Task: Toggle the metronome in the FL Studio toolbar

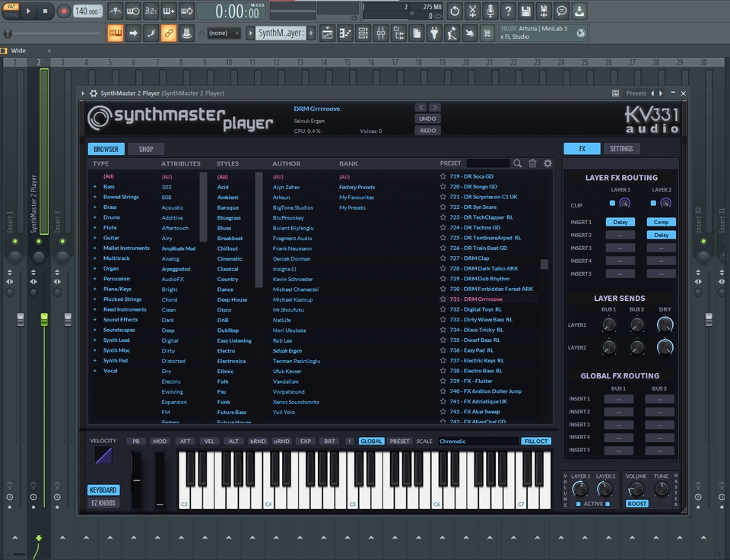Action: tap(116, 11)
